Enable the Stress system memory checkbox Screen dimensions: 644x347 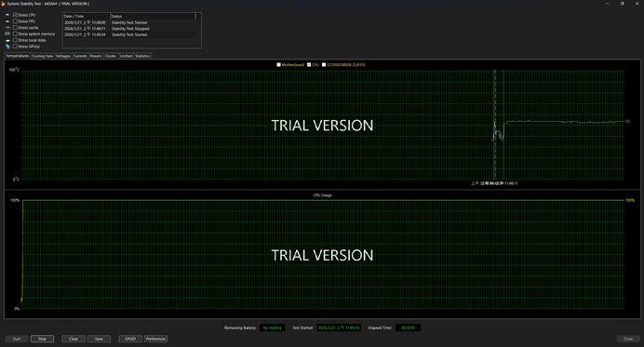pyautogui.click(x=15, y=33)
